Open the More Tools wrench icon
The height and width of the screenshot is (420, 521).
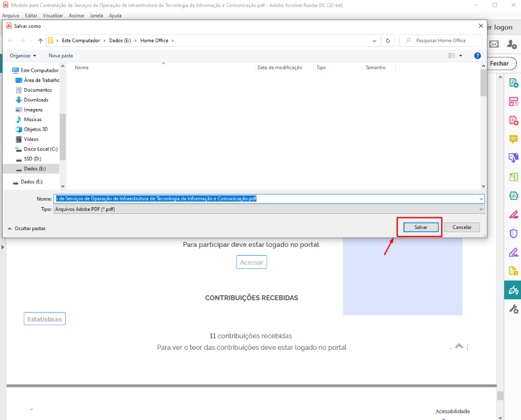(x=513, y=309)
